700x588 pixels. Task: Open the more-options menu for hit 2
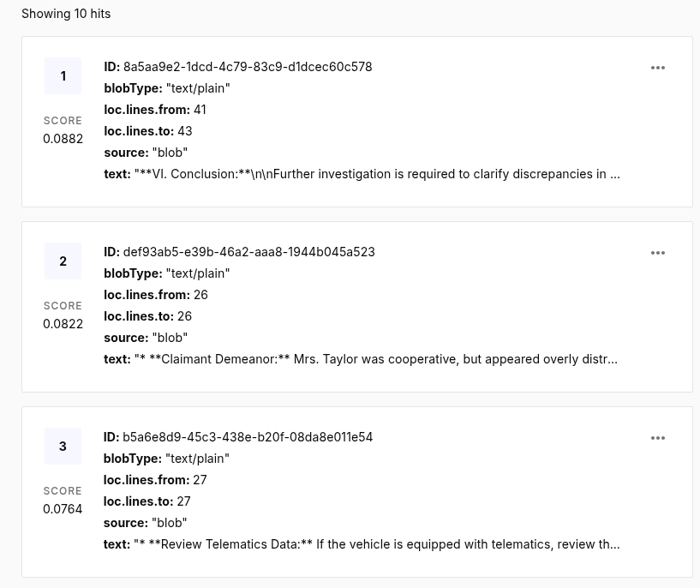click(x=658, y=253)
